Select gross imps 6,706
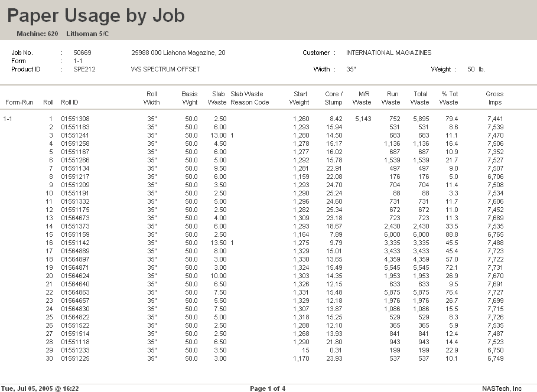The height and width of the screenshot is (392, 537). point(495,177)
